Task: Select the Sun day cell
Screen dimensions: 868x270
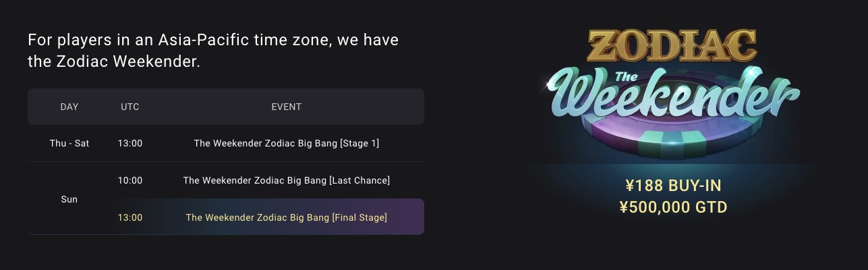Action: [x=69, y=199]
